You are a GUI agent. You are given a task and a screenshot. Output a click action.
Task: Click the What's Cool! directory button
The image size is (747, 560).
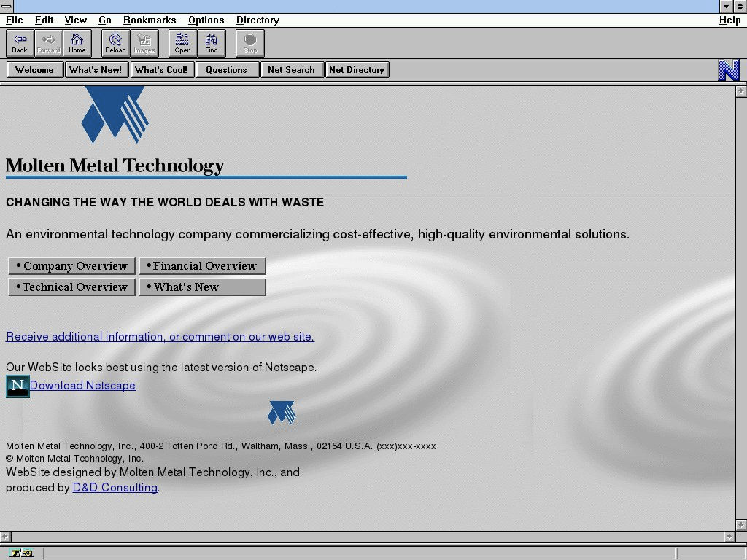[161, 70]
